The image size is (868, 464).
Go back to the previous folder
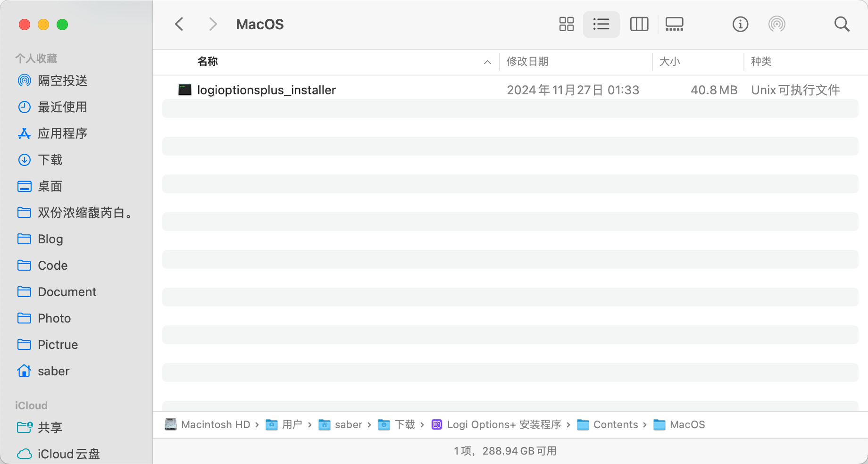[x=179, y=24]
